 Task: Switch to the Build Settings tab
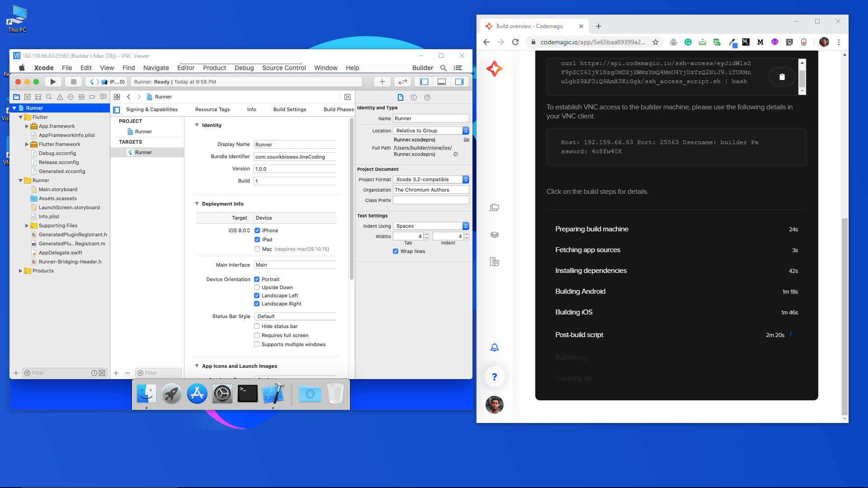(290, 109)
